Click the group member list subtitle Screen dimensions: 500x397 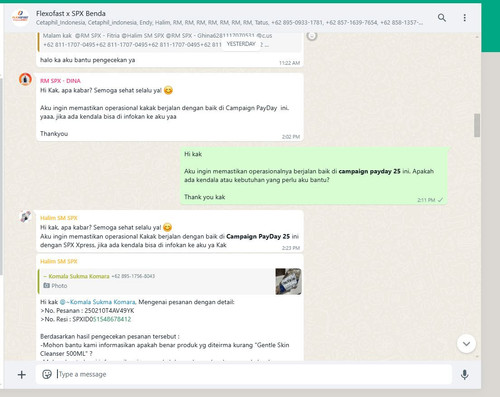(x=229, y=23)
